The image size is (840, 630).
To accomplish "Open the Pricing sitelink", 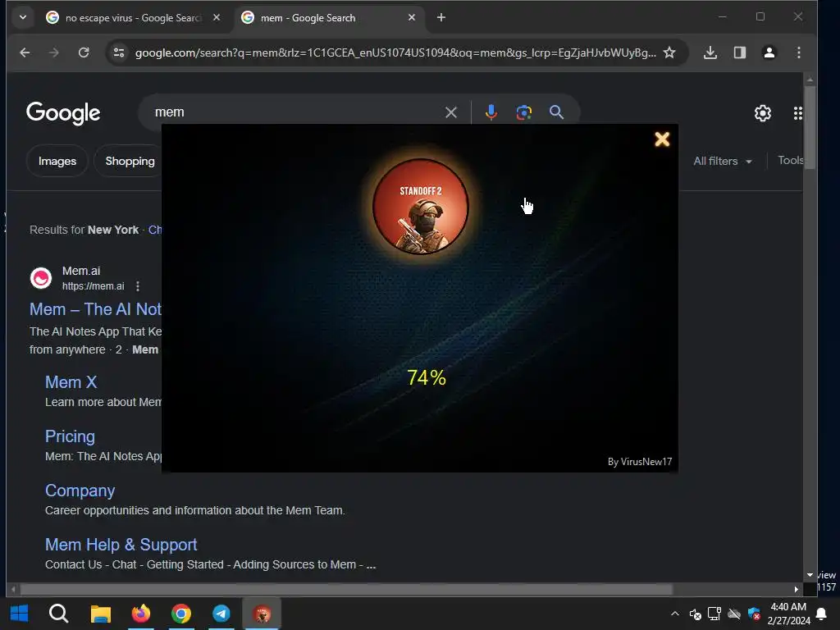I will (70, 436).
